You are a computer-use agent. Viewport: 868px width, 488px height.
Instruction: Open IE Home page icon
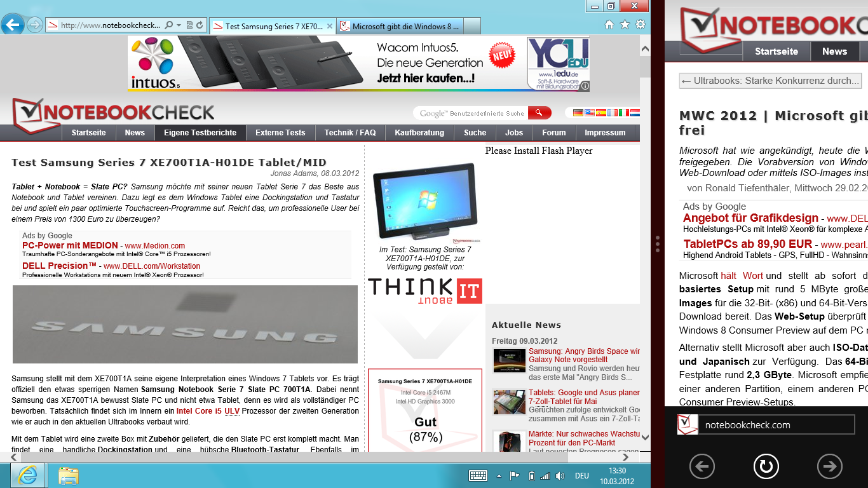609,25
